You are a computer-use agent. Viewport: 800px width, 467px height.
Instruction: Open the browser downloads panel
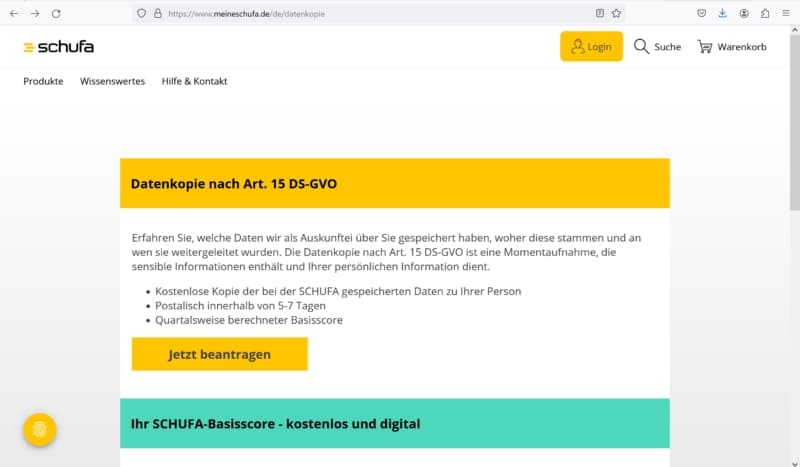722,13
